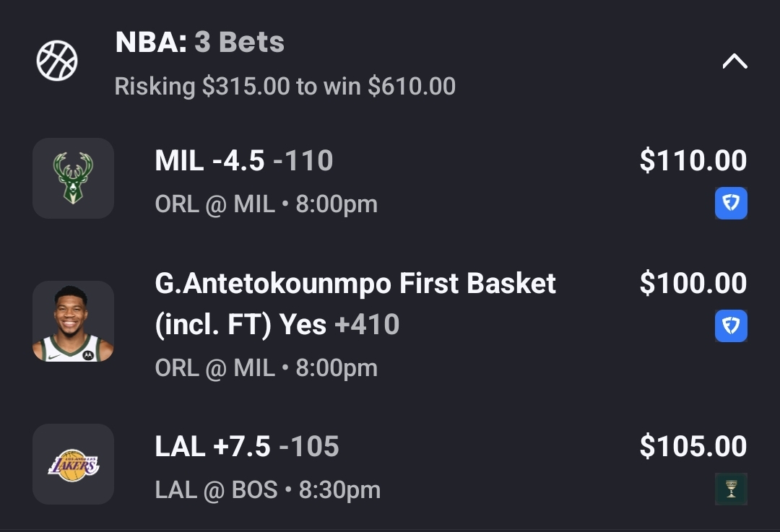Open the LAL @ BOS 8:30pm game
Image resolution: width=780 pixels, height=532 pixels.
(267, 491)
